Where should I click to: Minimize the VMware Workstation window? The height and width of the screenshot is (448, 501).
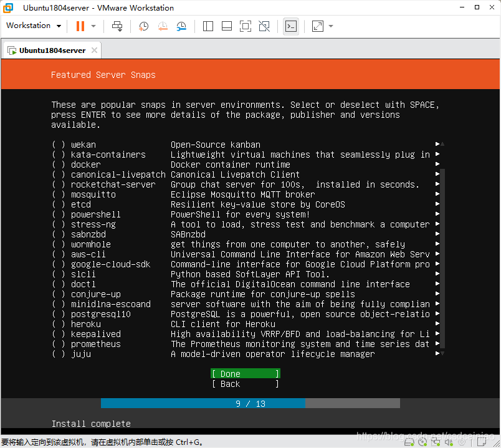click(462, 7)
